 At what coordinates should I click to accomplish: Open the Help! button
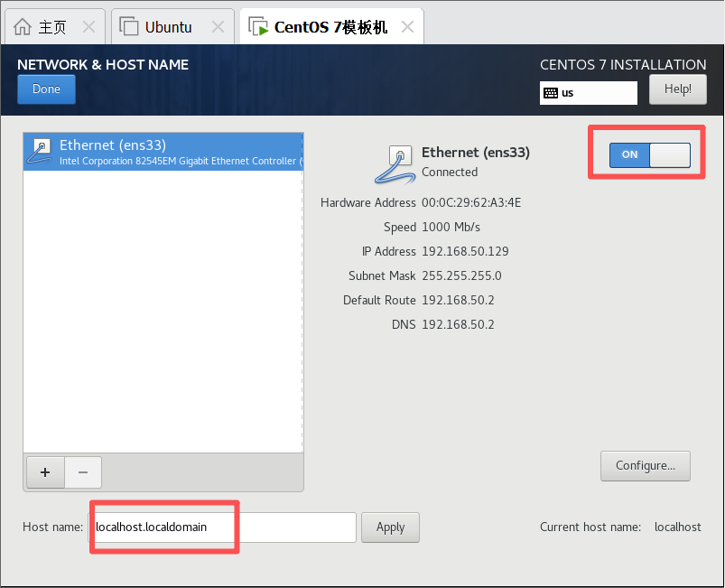pyautogui.click(x=678, y=89)
